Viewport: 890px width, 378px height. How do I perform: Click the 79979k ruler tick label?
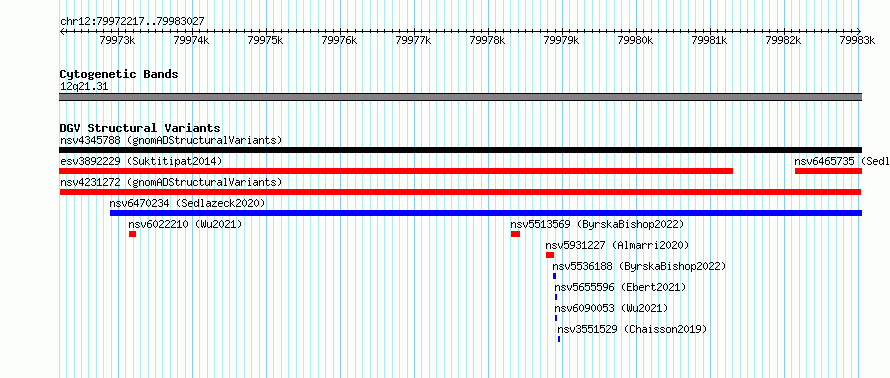point(561,40)
